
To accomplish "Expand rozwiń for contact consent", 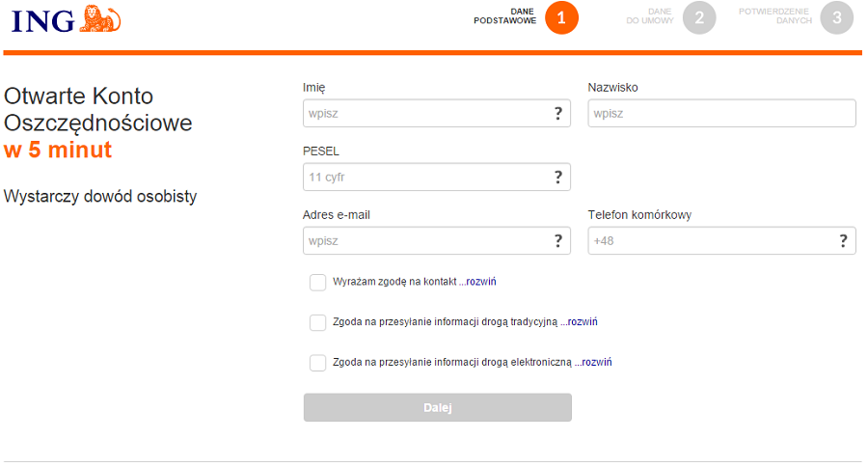I will click(477, 282).
